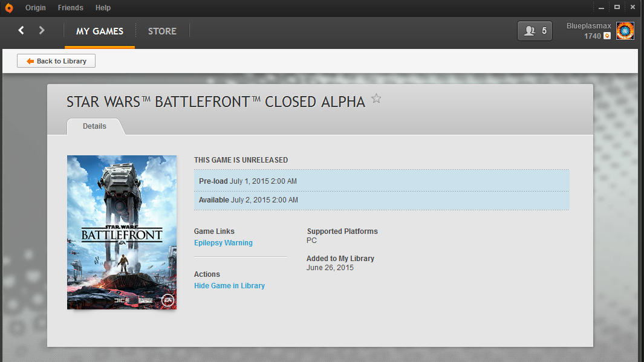This screenshot has height=362, width=644.
Task: Click the 1740 points value
Action: click(592, 36)
